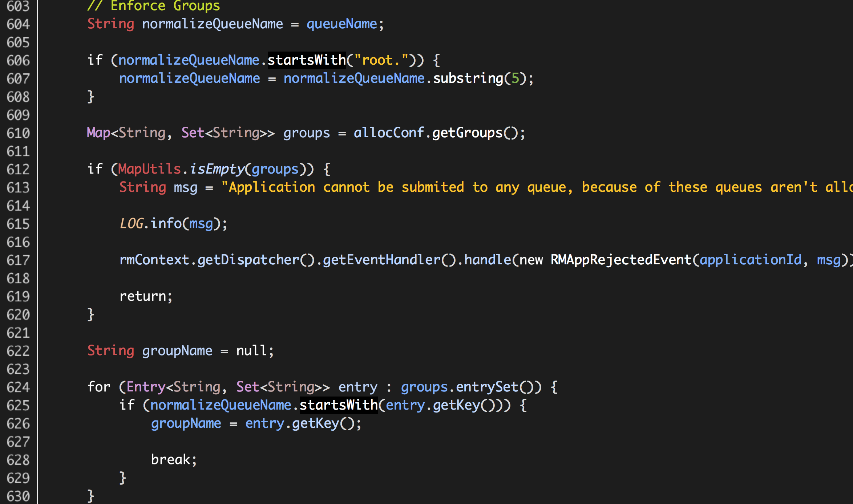The width and height of the screenshot is (853, 504).
Task: Click queueName variable on line 604
Action: [x=341, y=24]
